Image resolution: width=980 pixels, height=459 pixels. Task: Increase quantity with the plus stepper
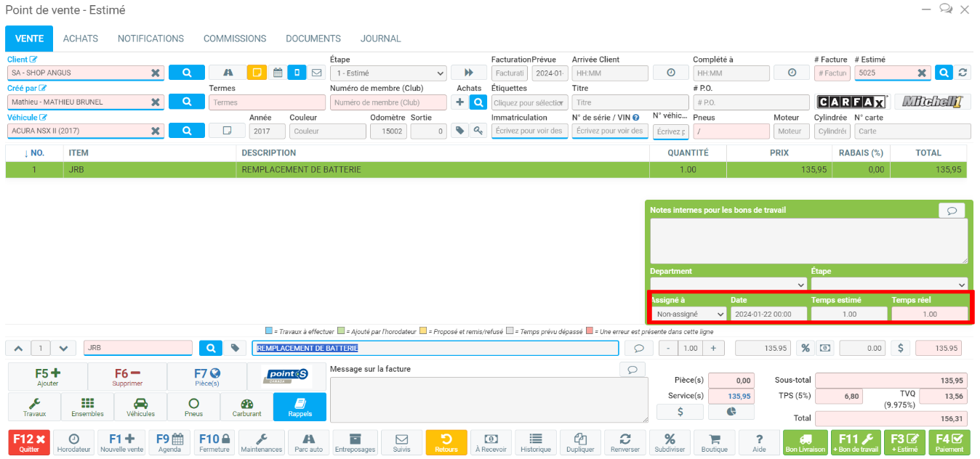[x=712, y=348]
